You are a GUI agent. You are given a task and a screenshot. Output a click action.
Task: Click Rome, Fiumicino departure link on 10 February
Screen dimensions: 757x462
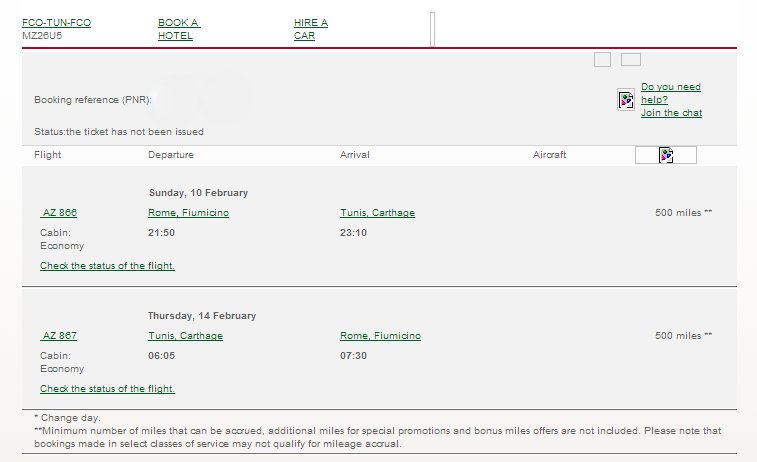click(188, 212)
